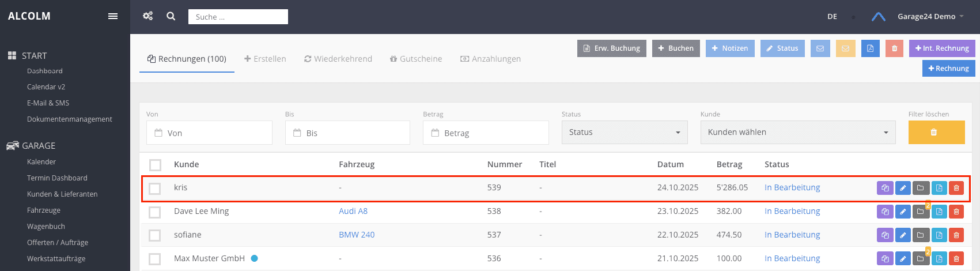Click the settings gears icon in top bar

click(x=148, y=16)
